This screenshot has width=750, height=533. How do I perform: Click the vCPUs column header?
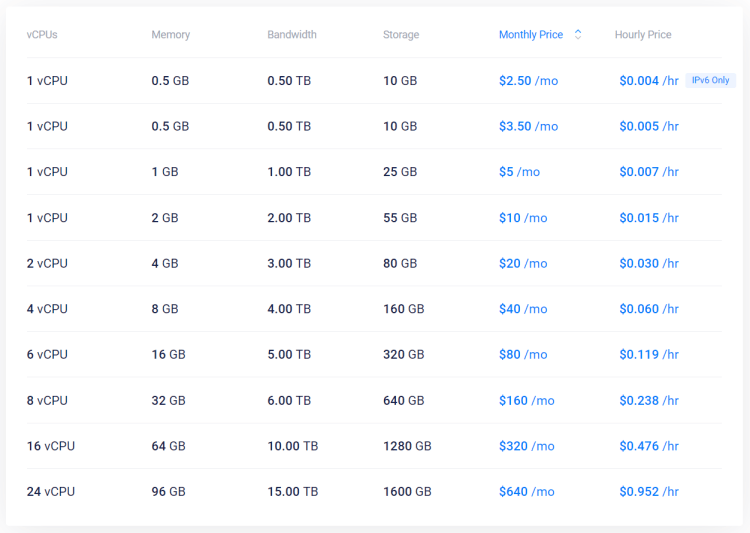pos(42,34)
